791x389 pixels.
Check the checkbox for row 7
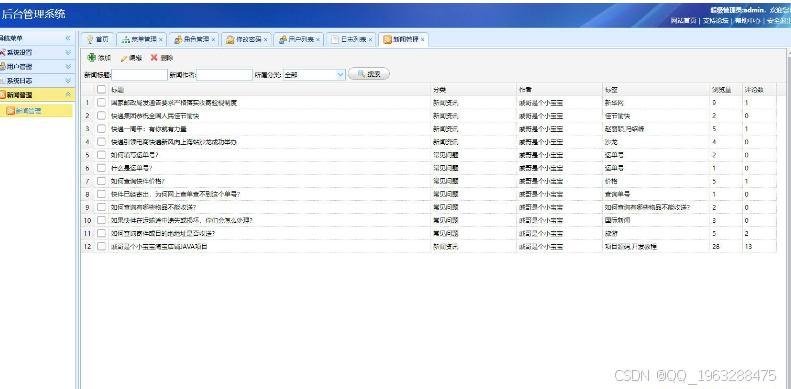(101, 181)
